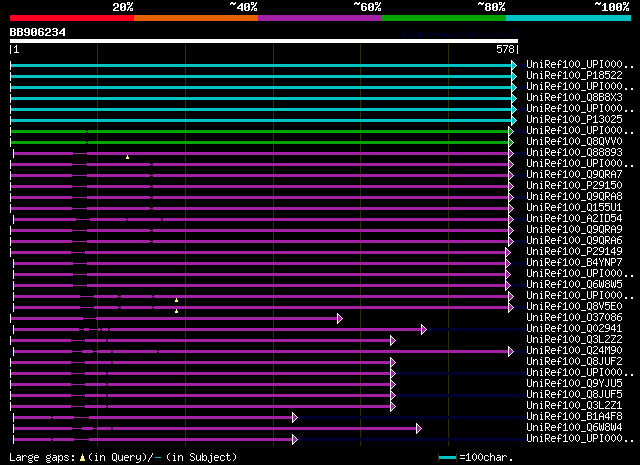Click the cyan arrowhead of the Q8B8X3 alignment
This screenshot has height=465, width=640.
514,98
